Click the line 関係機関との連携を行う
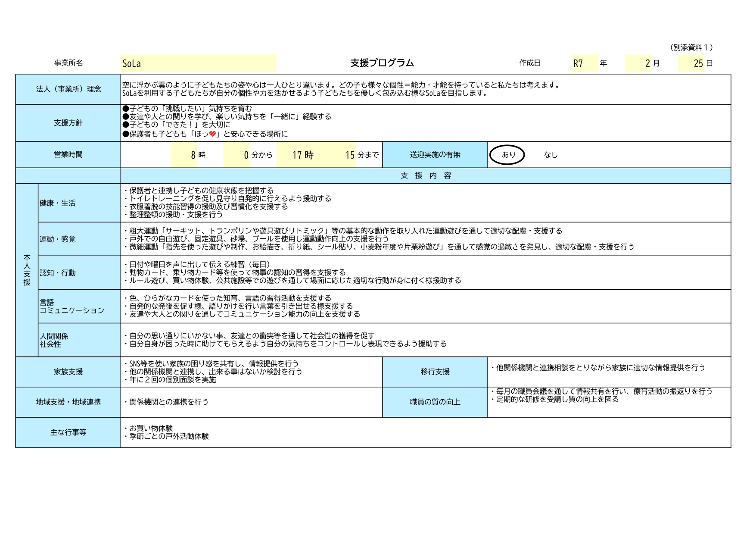The image size is (756, 535). 165,402
